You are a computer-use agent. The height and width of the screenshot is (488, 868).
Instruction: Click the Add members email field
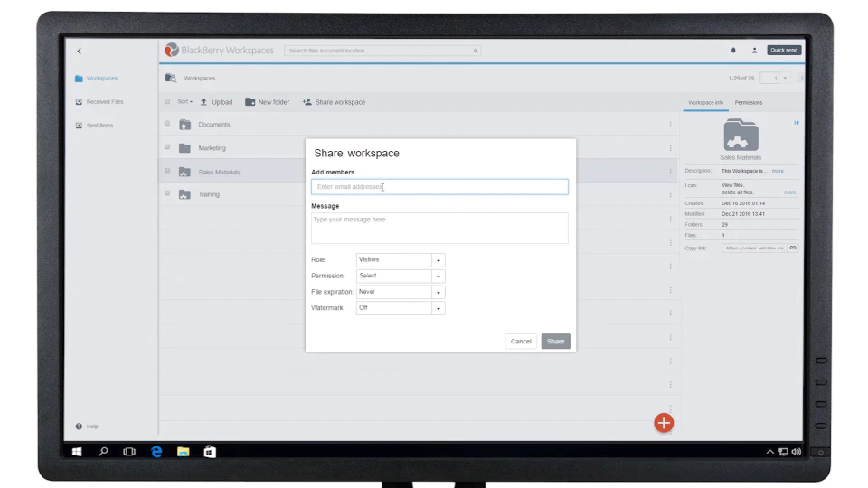[x=439, y=187]
